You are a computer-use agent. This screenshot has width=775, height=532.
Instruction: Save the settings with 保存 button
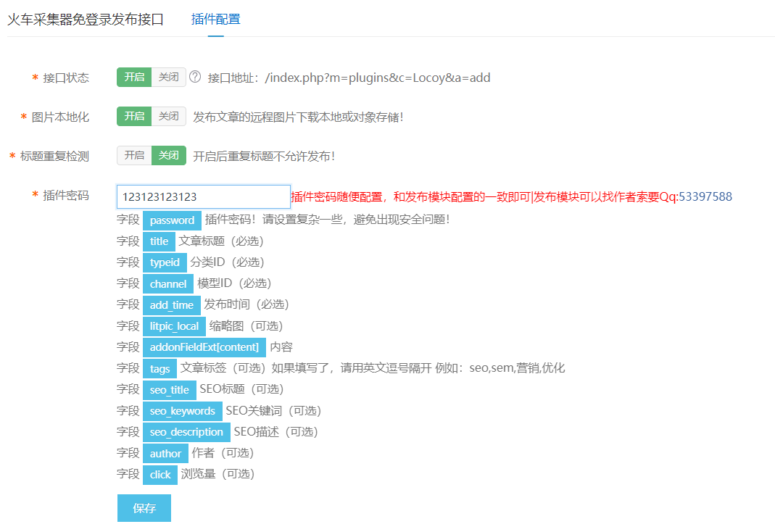(x=144, y=508)
